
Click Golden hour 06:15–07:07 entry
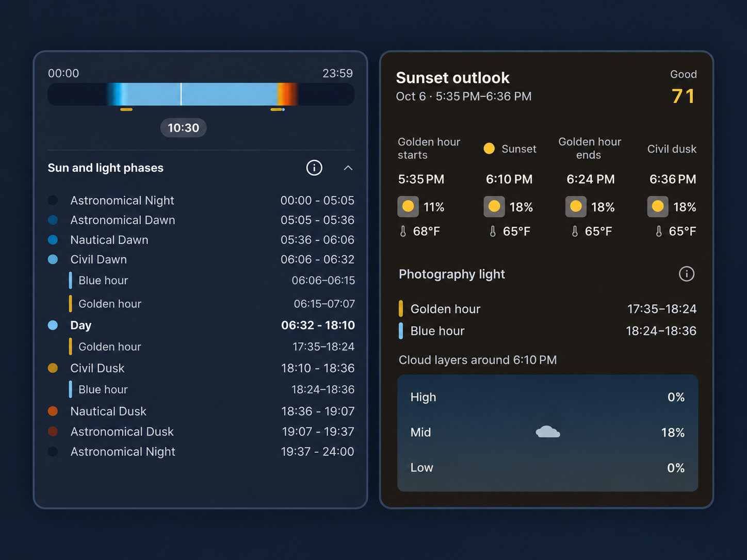tap(212, 304)
